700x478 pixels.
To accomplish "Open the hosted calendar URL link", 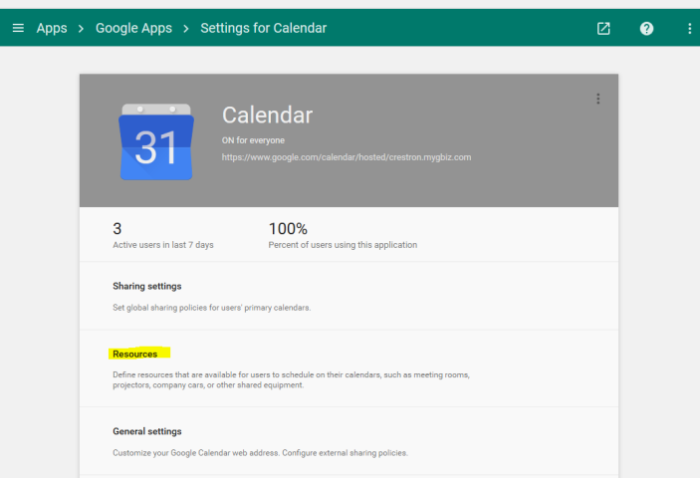I will 346,157.
